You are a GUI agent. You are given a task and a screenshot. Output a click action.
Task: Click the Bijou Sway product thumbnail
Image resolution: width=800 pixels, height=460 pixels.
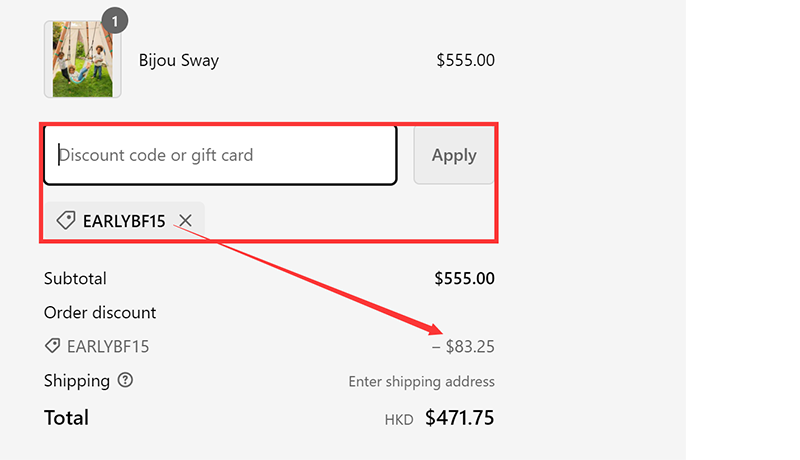[82, 60]
